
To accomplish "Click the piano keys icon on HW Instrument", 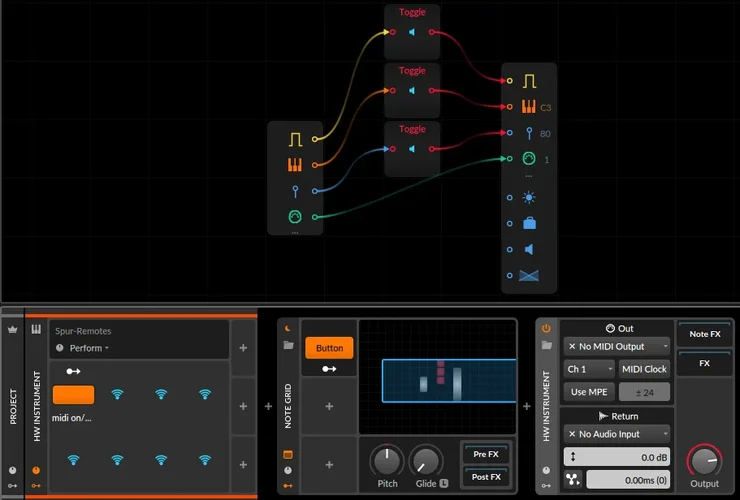I will tap(36, 329).
